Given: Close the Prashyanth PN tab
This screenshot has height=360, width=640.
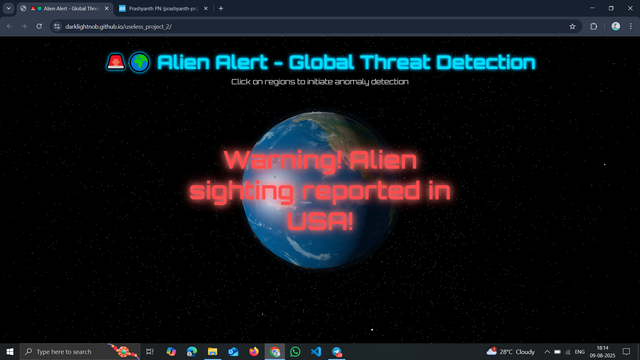Looking at the screenshot, I should [x=206, y=8].
